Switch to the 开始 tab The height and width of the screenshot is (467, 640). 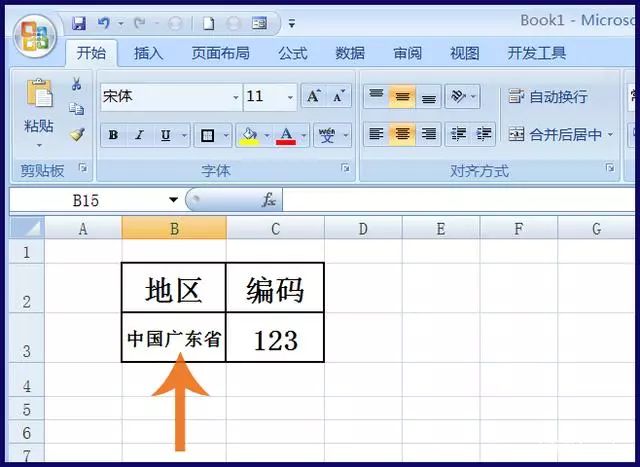point(91,53)
